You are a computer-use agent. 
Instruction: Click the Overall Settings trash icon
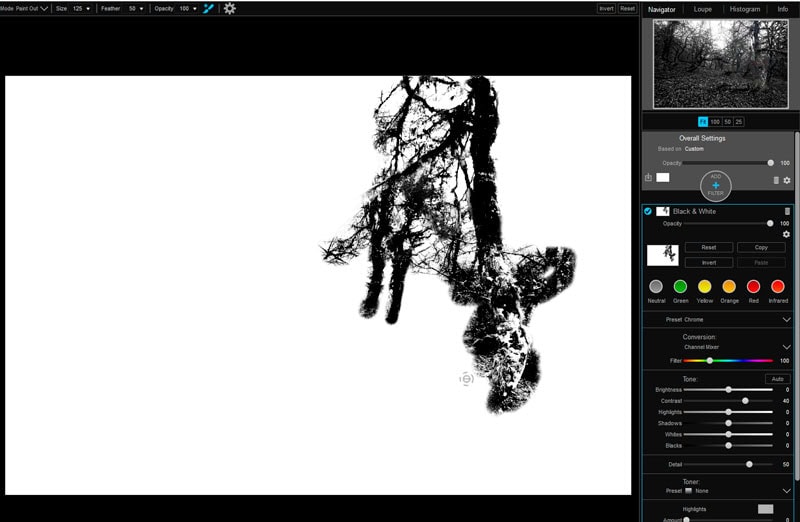tap(776, 180)
